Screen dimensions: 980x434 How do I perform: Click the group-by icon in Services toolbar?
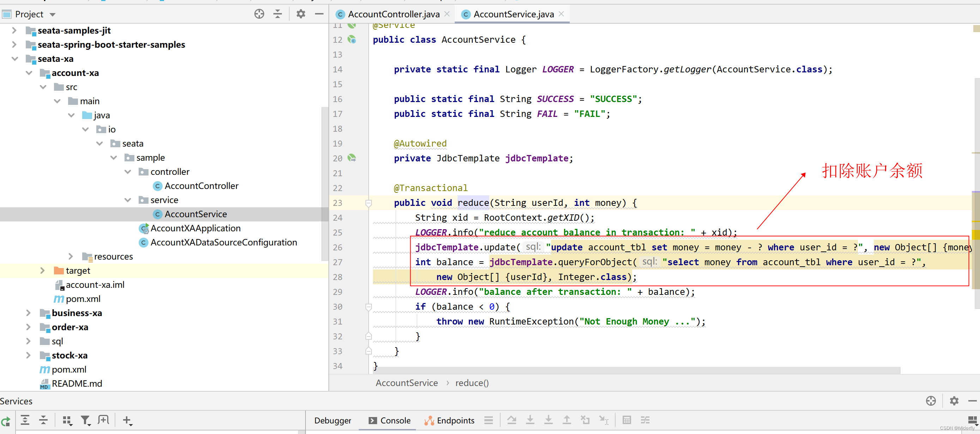coord(67,420)
